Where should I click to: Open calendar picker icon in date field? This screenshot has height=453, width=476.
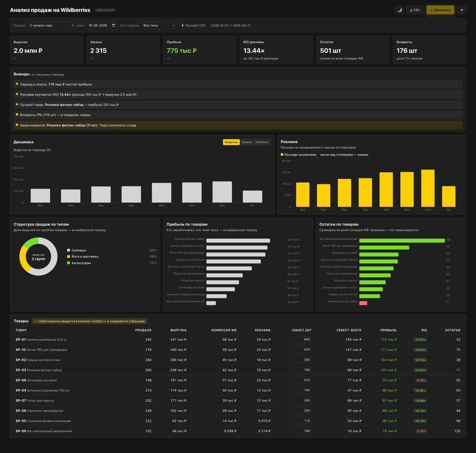114,25
